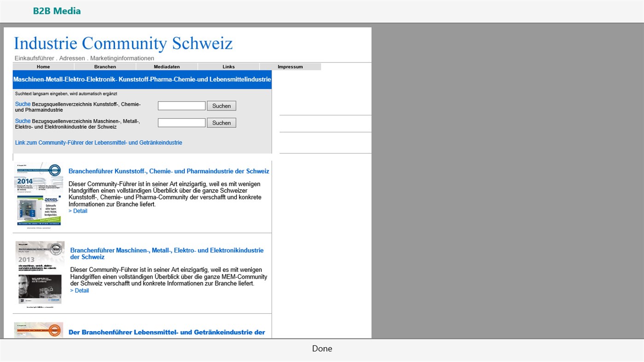Click the 2013 MEM guide cover thumbnail
This screenshot has width=644, height=362.
(40, 273)
